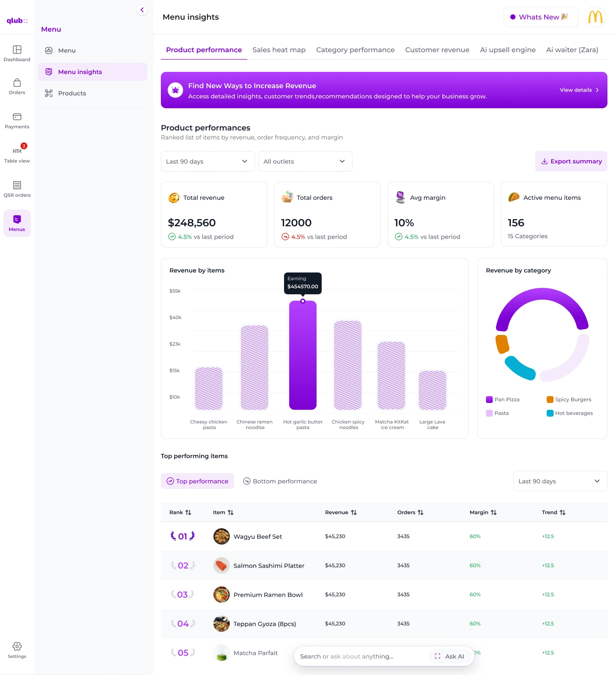Go to Orders in the sidebar
Image resolution: width=616 pixels, height=675 pixels.
pos(17,86)
